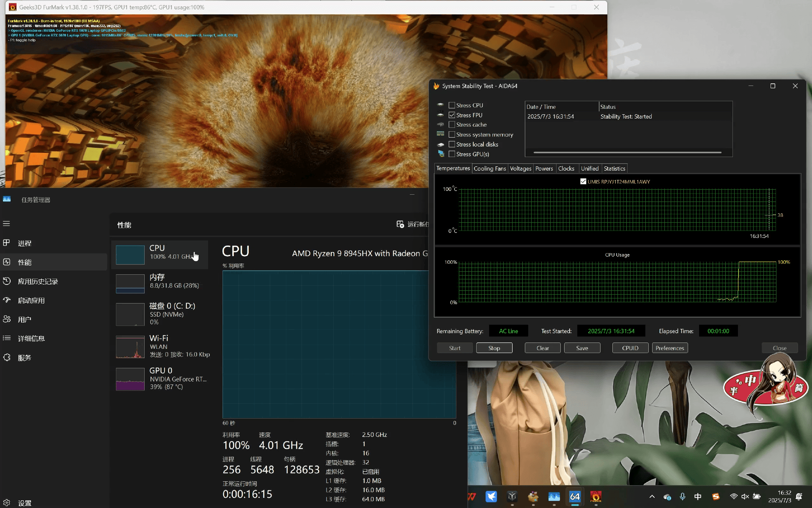812x508 pixels.
Task: Click the Stress CPU chip icon
Action: [x=440, y=105]
